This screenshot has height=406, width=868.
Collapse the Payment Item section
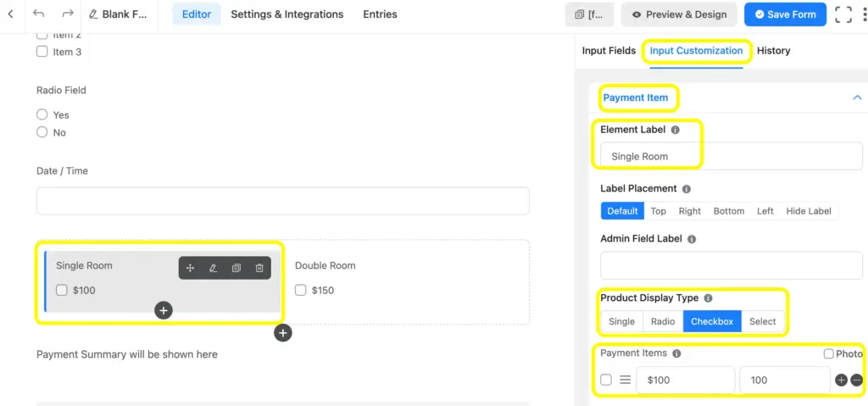tap(858, 97)
